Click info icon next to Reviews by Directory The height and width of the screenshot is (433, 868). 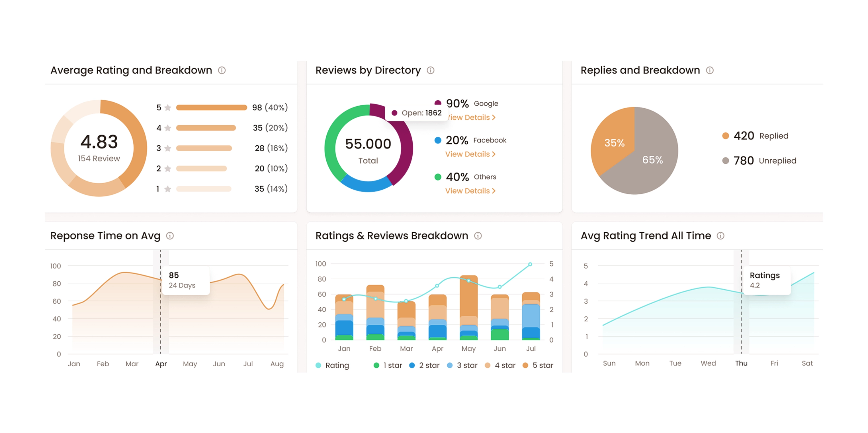point(430,70)
